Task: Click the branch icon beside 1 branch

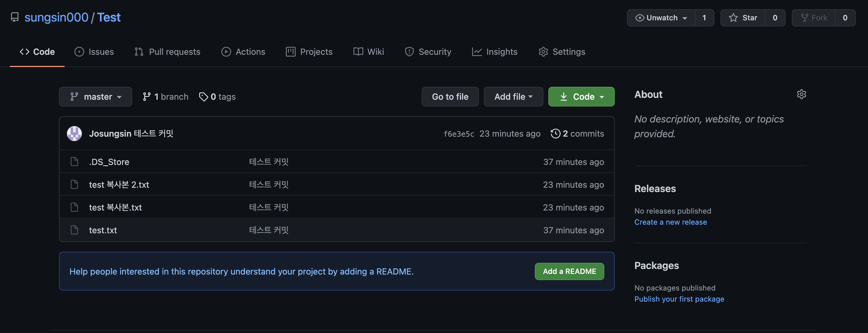Action: pos(147,97)
